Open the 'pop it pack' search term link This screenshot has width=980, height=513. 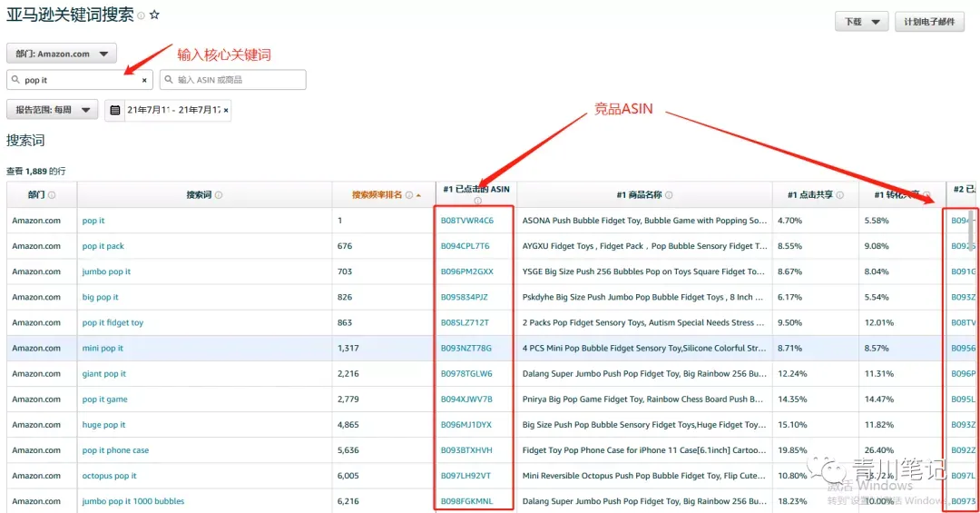[x=103, y=246]
